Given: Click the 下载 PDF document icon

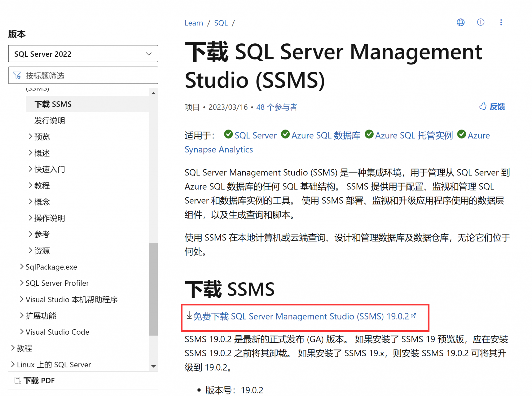Looking at the screenshot, I should pos(18,380).
